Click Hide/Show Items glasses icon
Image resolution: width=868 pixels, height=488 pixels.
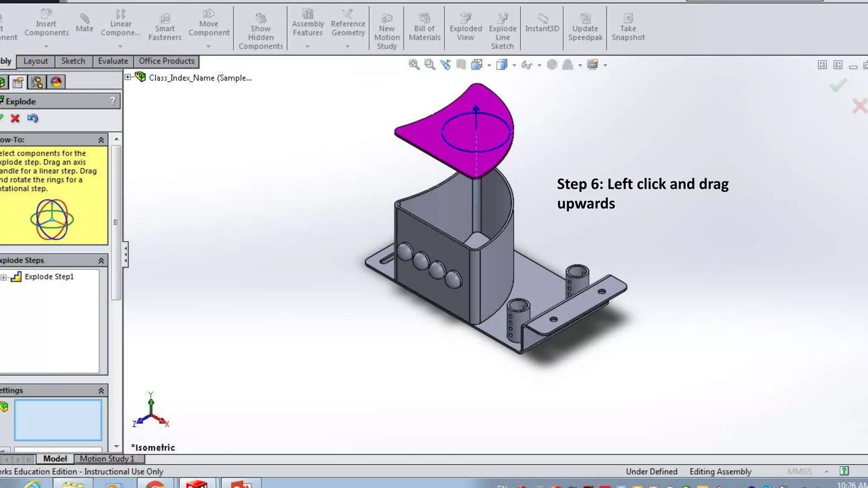coord(527,65)
